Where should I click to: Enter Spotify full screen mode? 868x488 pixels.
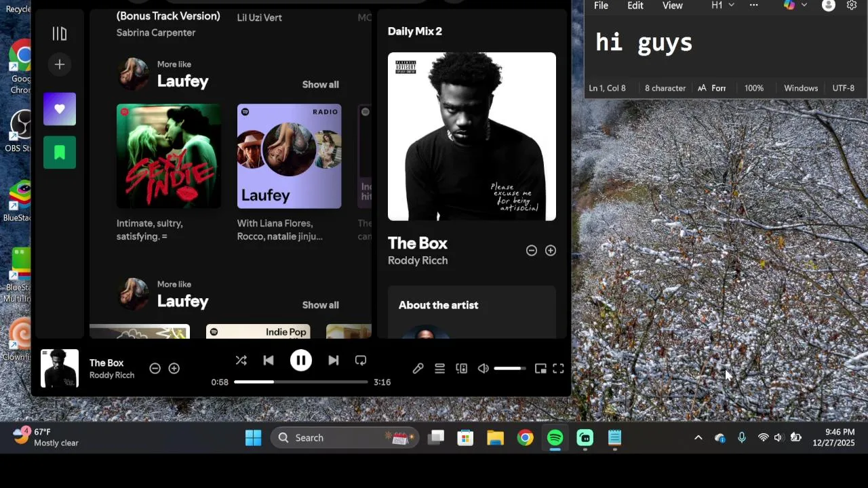pyautogui.click(x=558, y=369)
